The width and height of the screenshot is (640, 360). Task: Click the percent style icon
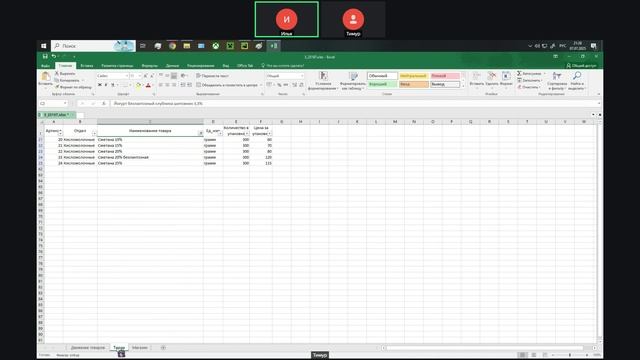click(280, 85)
